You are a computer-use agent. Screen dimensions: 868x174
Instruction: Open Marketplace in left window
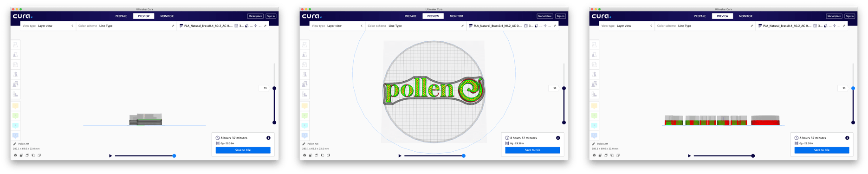(255, 16)
